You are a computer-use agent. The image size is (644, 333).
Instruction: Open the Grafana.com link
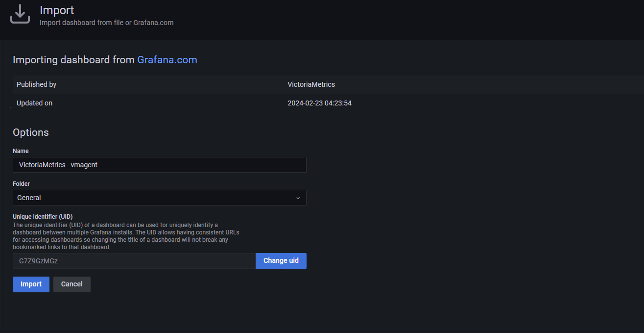(x=167, y=60)
